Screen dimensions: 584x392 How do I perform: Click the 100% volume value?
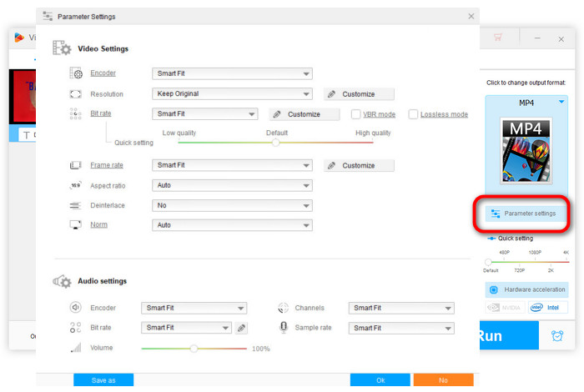click(260, 349)
